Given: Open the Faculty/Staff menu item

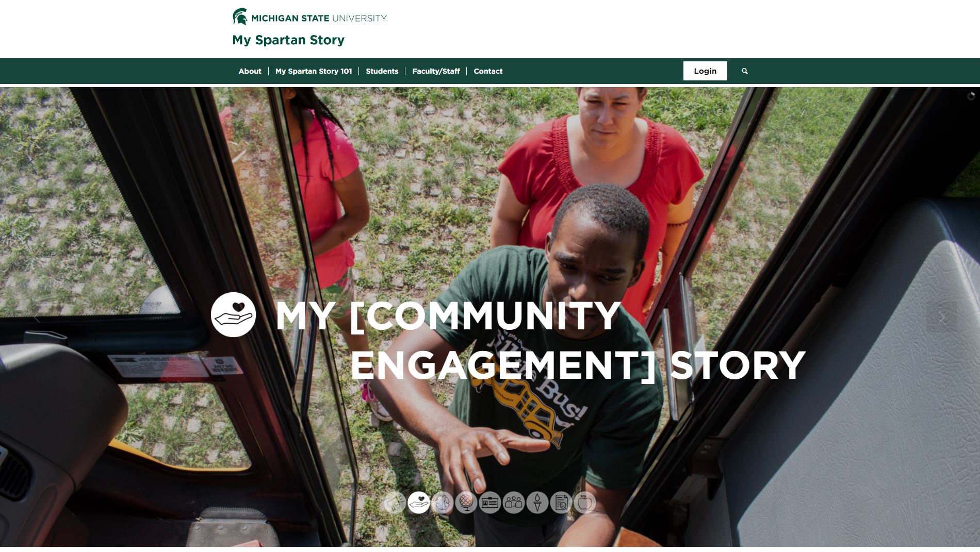Looking at the screenshot, I should click(436, 71).
